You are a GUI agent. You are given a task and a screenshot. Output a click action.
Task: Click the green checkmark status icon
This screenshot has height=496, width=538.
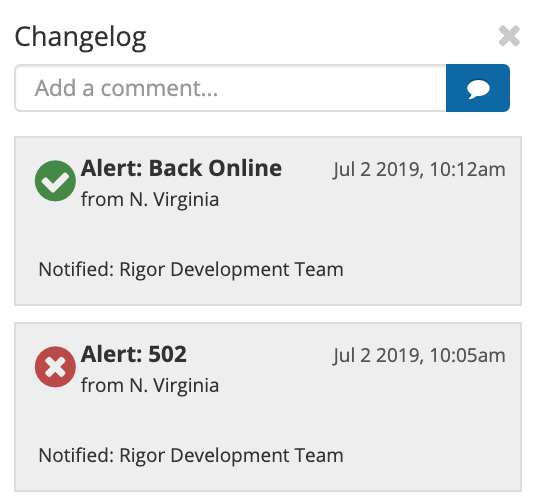point(55,181)
